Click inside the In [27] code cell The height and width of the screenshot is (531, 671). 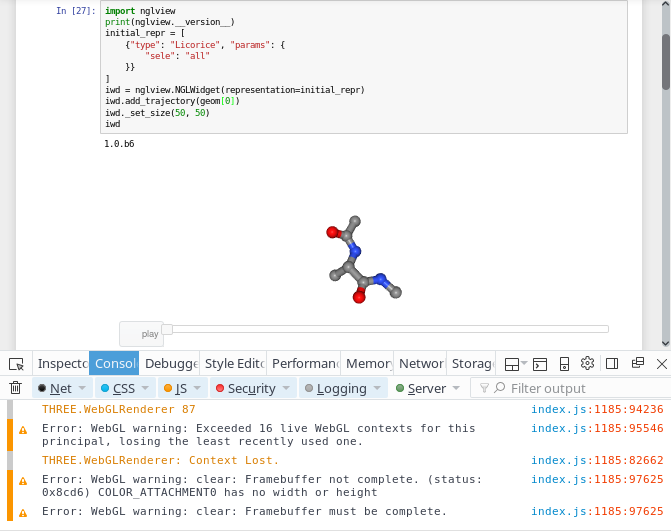[x=364, y=67]
